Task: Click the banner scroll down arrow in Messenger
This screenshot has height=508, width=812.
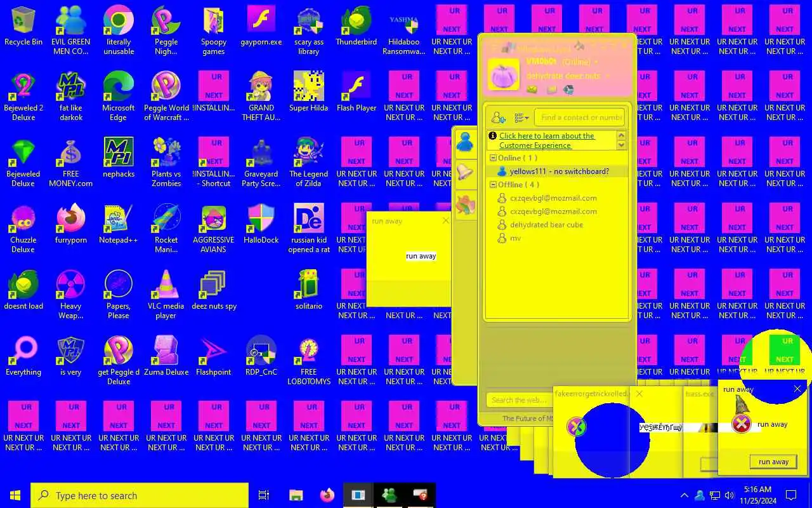Action: point(622,145)
